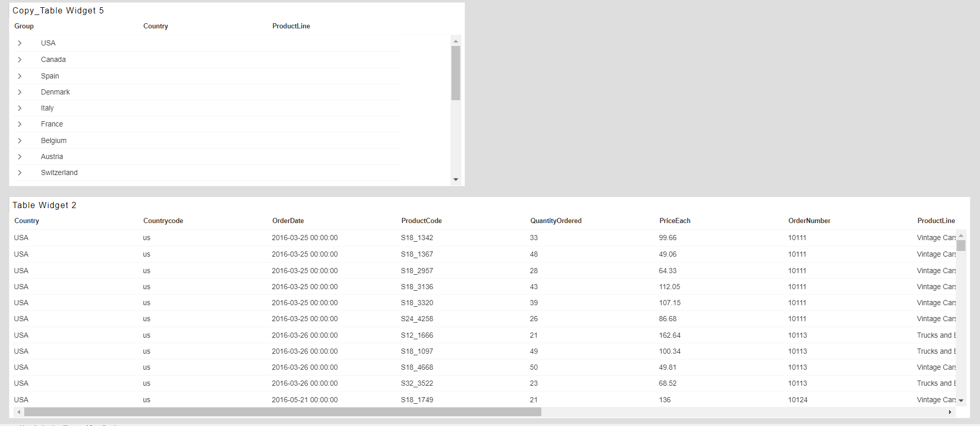The height and width of the screenshot is (426, 980).
Task: Click product code S18_1342 cell
Action: click(x=417, y=238)
